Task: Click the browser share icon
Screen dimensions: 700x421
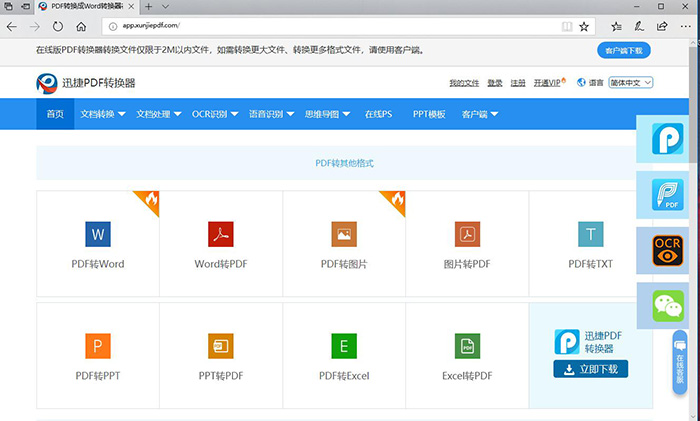Action: click(x=662, y=26)
